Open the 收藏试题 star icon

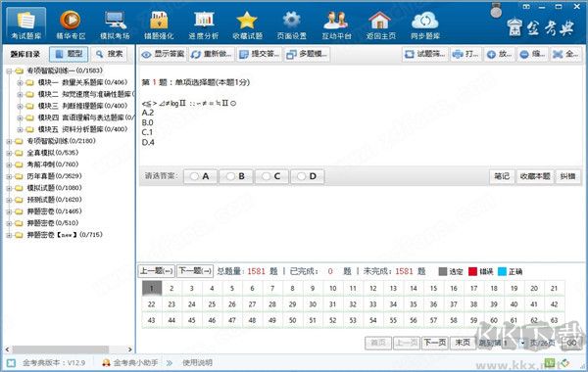coord(247,21)
